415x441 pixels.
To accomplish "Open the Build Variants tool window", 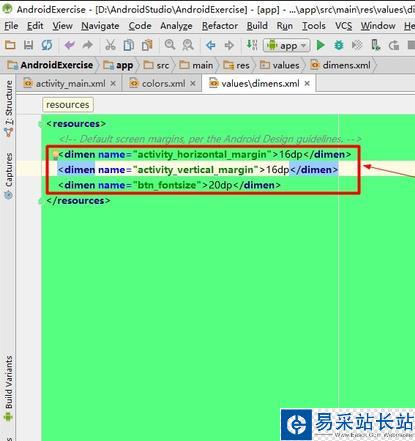I will (8, 388).
